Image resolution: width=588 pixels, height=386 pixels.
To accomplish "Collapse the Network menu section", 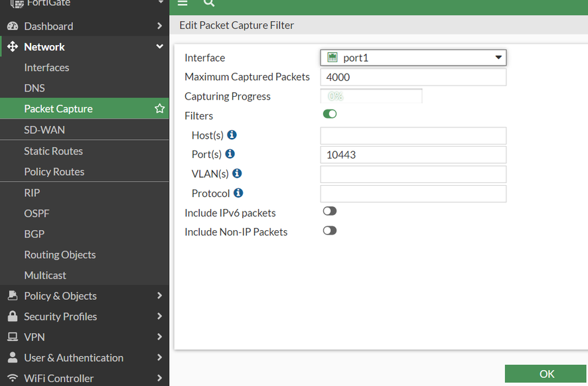I will [x=159, y=47].
